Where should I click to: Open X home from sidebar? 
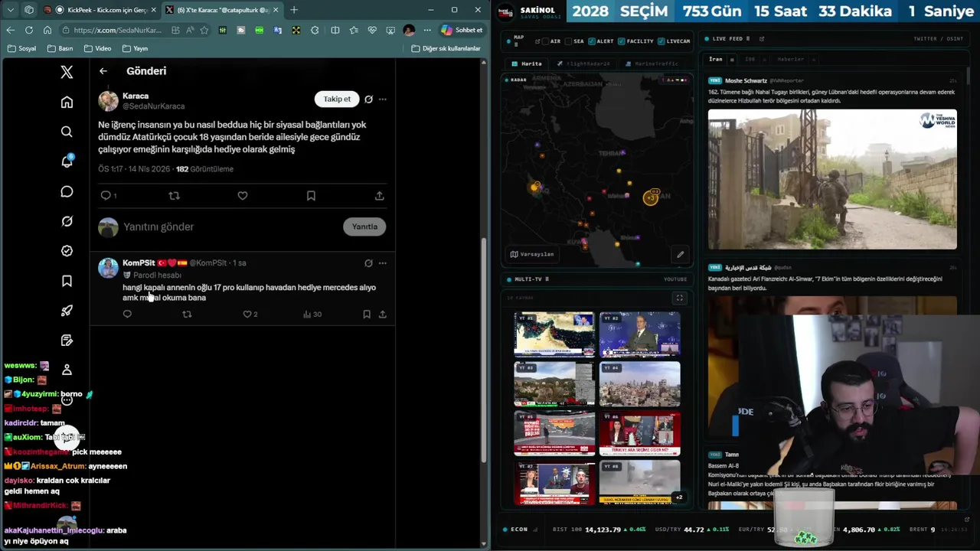(67, 103)
